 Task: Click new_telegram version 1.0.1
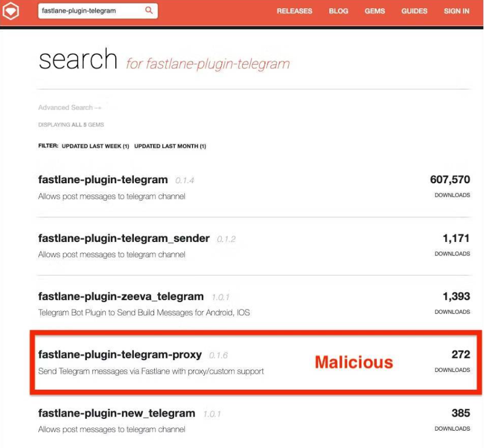[212, 414]
